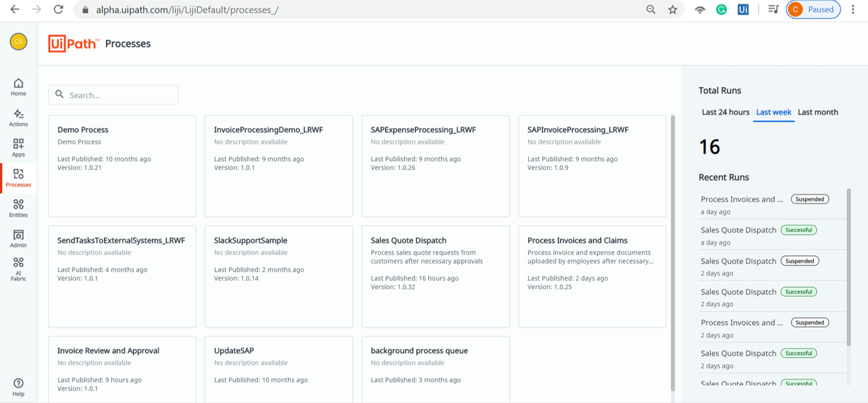Open UpdateSAP process card

click(279, 369)
